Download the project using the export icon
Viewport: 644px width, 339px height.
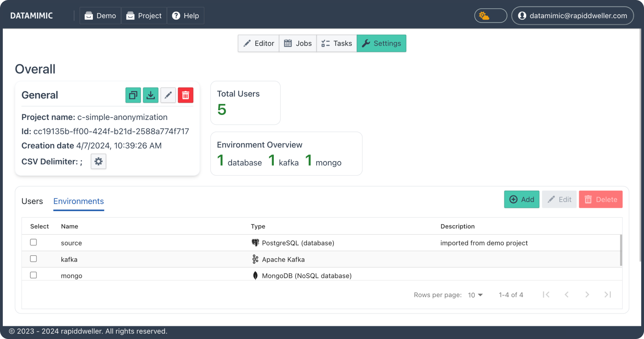coord(151,95)
